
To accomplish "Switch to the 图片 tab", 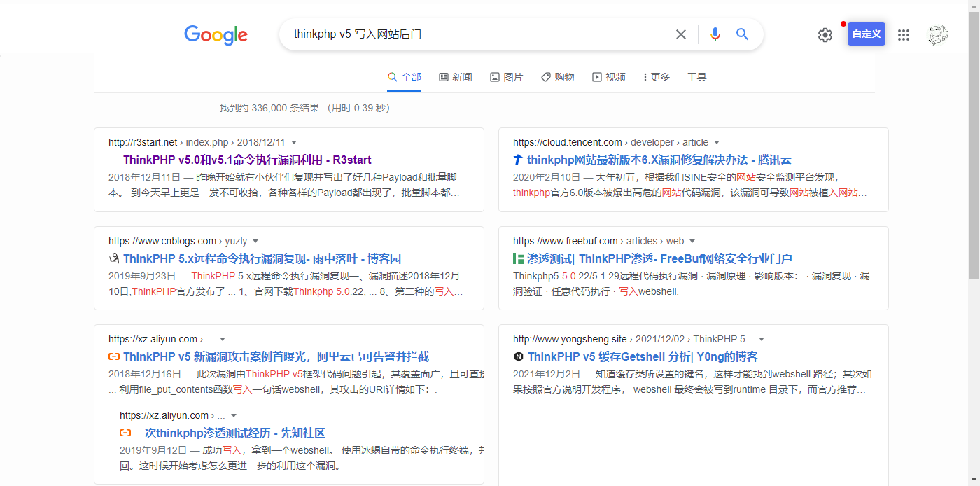I will pyautogui.click(x=507, y=77).
